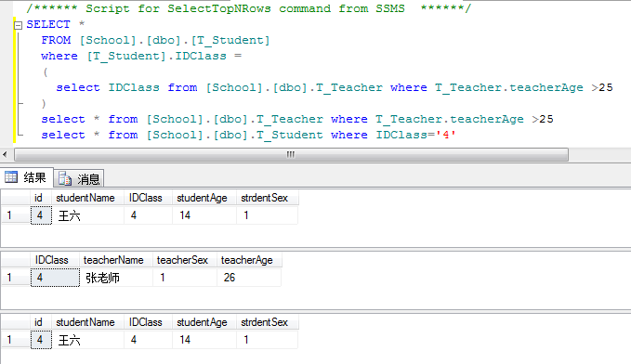Click the results grid icon on 结果 tab
Image resolution: width=631 pixels, height=364 pixels.
[x=11, y=177]
